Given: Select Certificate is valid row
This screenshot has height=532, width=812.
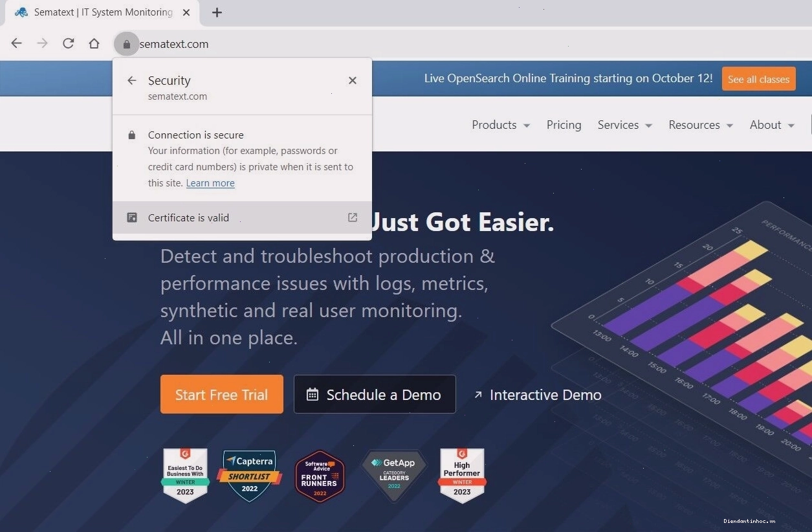Looking at the screenshot, I should [x=242, y=217].
